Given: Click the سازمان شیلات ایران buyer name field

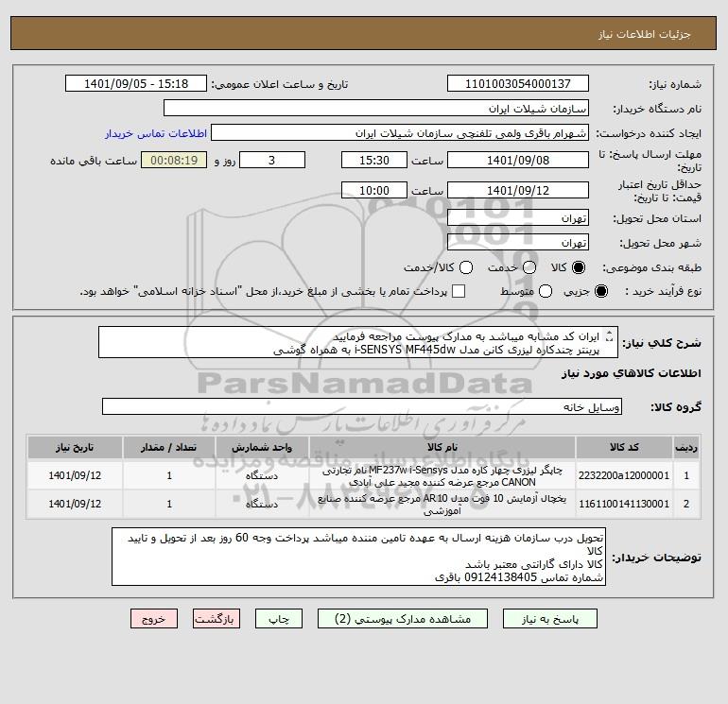Looking at the screenshot, I should [x=376, y=108].
